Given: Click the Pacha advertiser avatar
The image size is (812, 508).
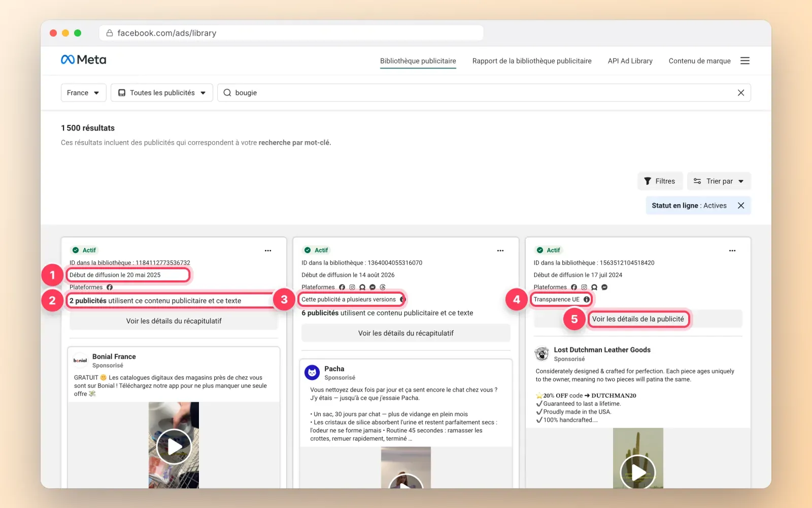Looking at the screenshot, I should tap(312, 372).
